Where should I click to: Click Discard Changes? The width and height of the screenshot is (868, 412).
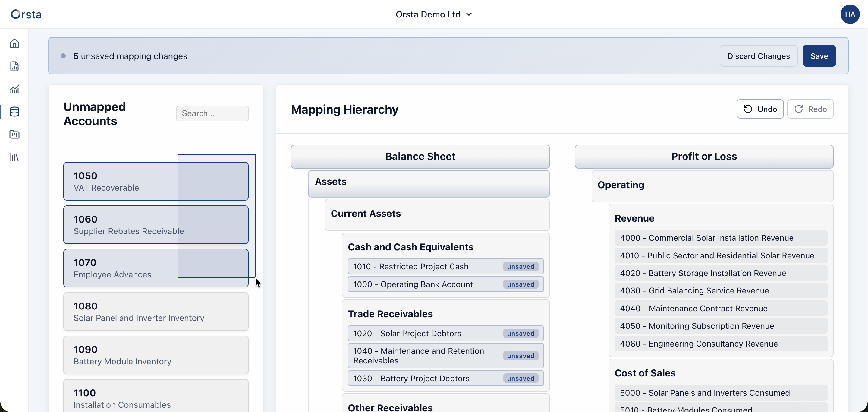pos(759,55)
